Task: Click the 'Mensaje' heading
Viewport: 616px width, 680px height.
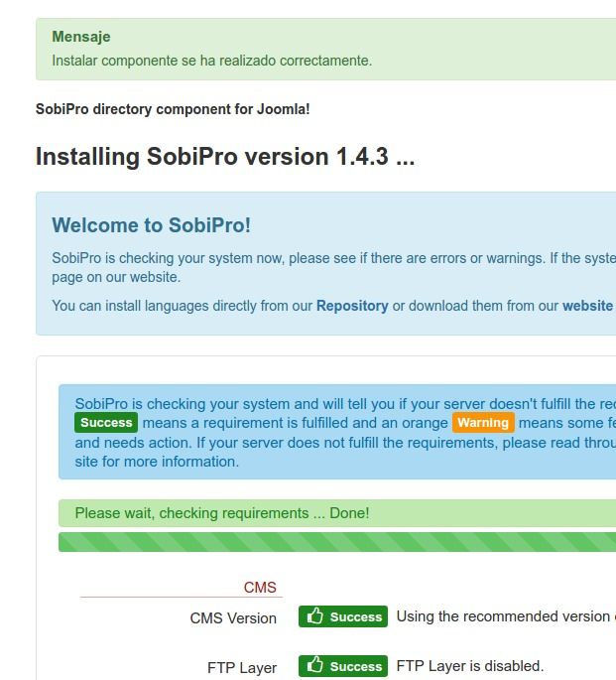Action: (81, 37)
